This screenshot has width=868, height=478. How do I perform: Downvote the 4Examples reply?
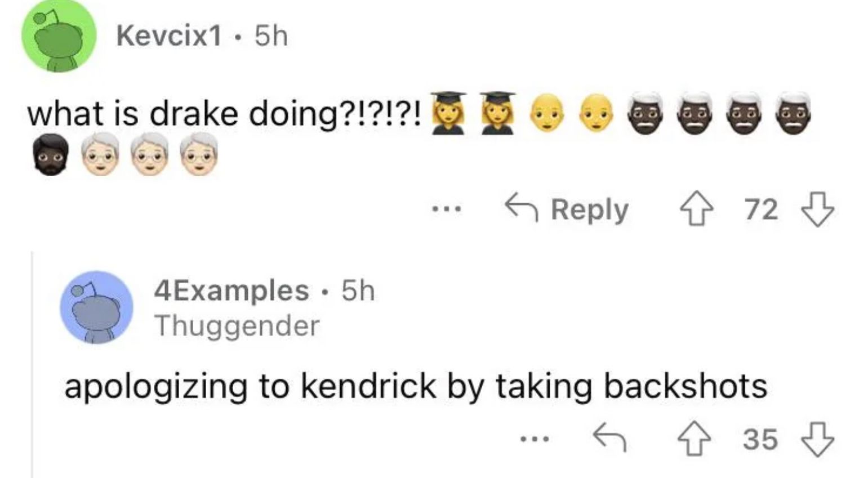[817, 439]
